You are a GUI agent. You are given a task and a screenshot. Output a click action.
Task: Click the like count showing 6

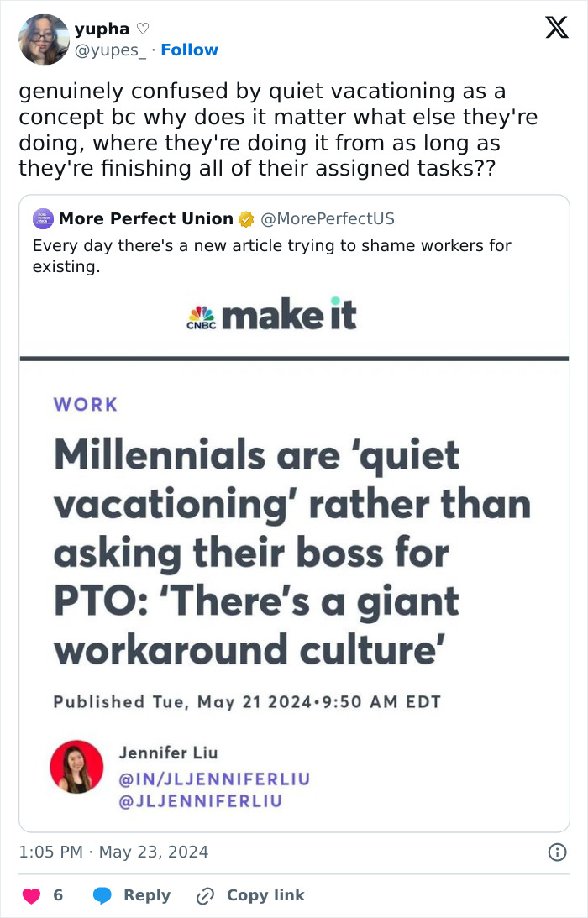[x=56, y=895]
